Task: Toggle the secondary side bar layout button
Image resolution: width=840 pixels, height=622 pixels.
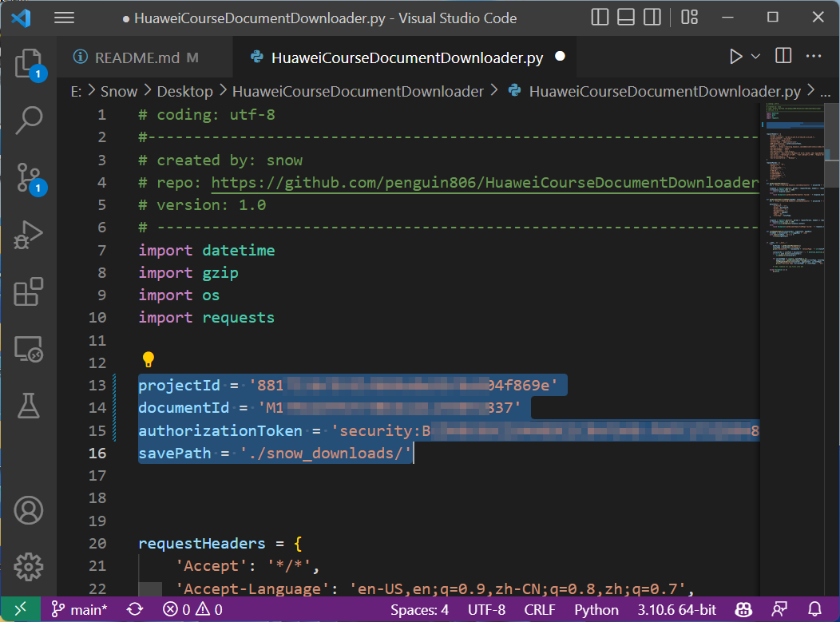Action: tap(652, 17)
